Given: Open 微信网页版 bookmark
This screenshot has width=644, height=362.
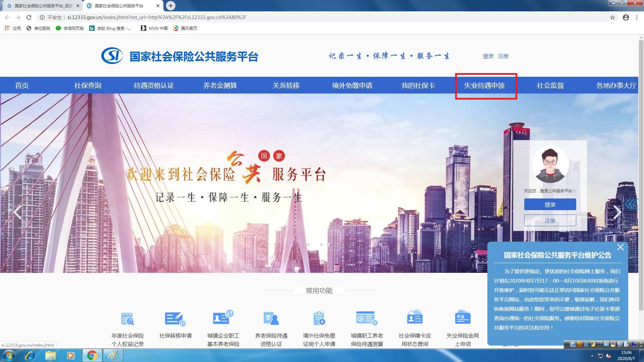Looking at the screenshot, I should point(70,28).
